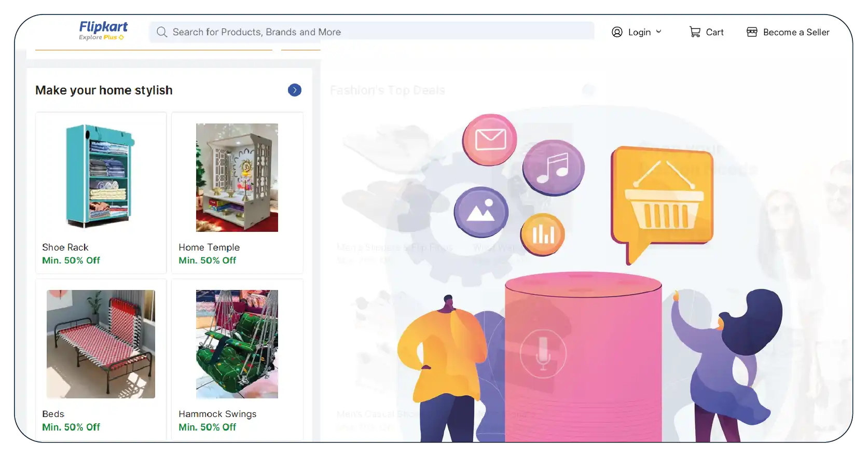Screen dimensions: 868x457
Task: Click the Login user profile icon
Action: coord(617,32)
